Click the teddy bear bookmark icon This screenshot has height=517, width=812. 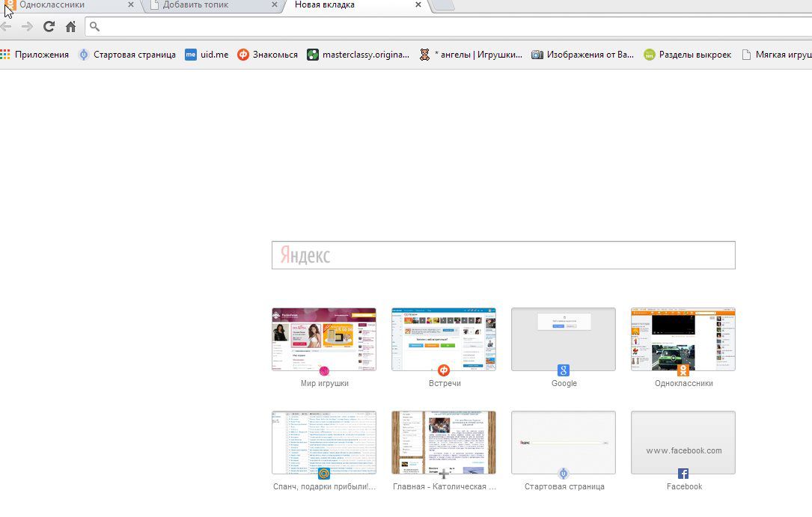[424, 55]
